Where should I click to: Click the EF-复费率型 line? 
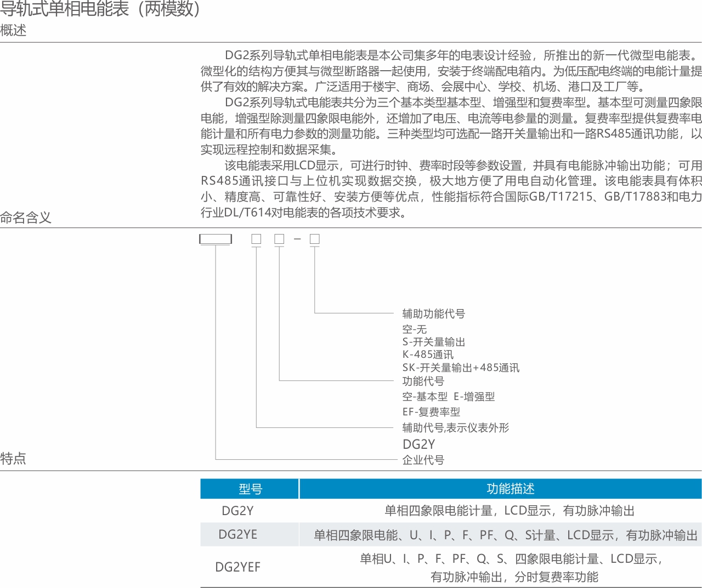pos(431,412)
